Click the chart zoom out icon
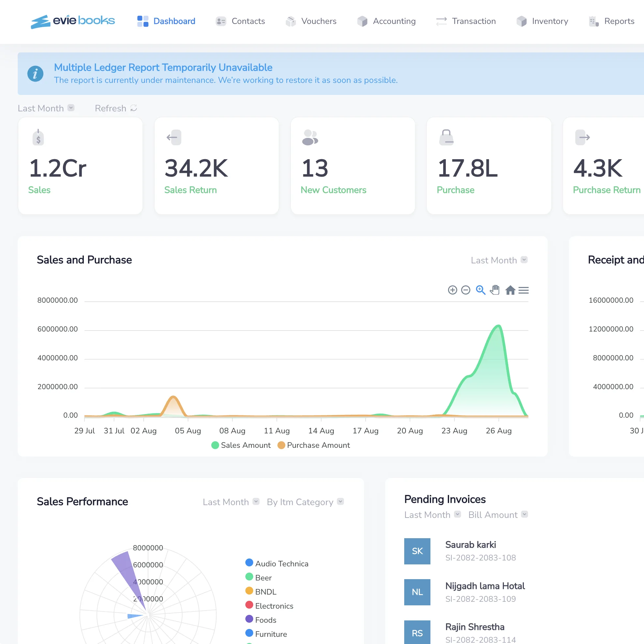644x644 pixels. (x=466, y=290)
